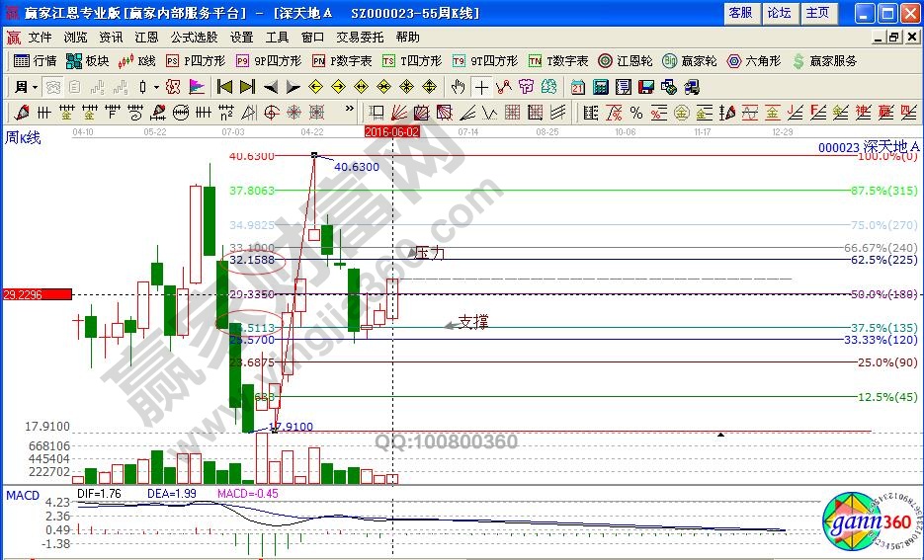This screenshot has width=924, height=560.
Task: Select the hand pan tool
Action: click(458, 87)
